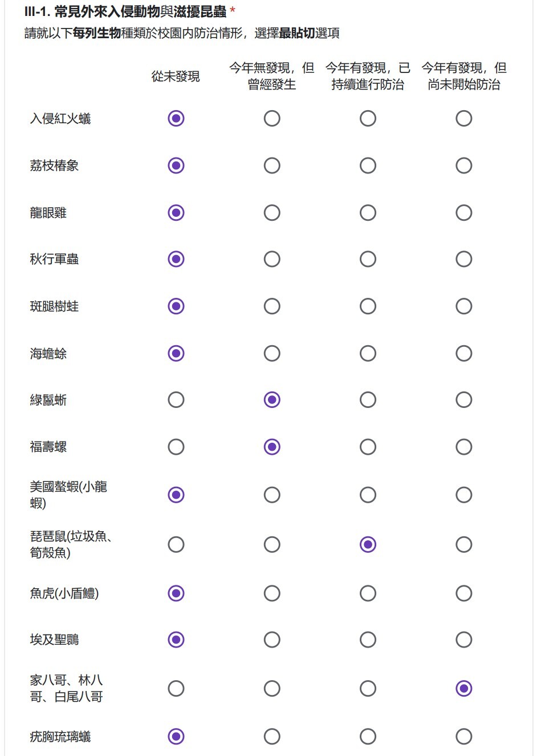
Task: Choose 今年有發現，已持續進行防治 for 埃及聖䴉
Action: 368,640
